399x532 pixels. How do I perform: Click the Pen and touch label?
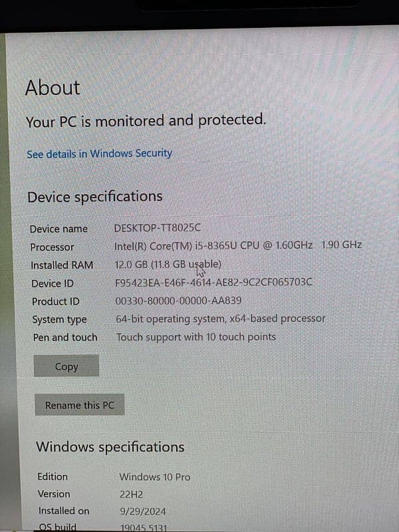65,337
